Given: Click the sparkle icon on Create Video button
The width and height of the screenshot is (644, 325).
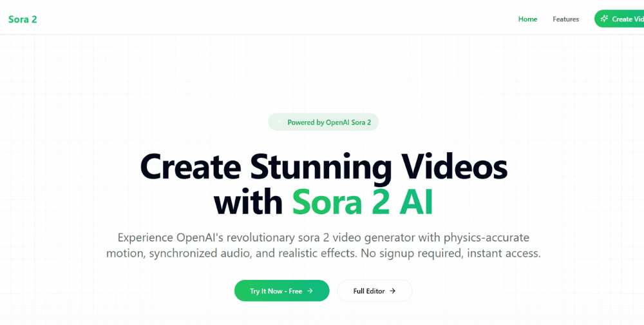Looking at the screenshot, I should (x=604, y=19).
